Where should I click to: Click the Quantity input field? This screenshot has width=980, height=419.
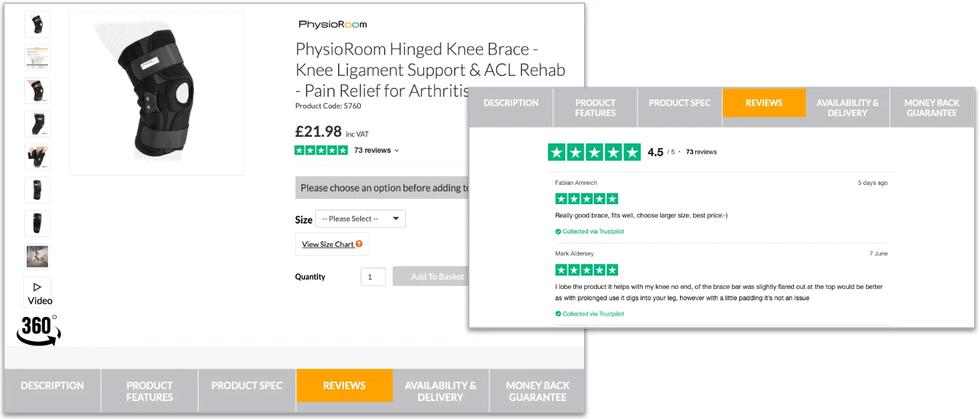pyautogui.click(x=373, y=277)
